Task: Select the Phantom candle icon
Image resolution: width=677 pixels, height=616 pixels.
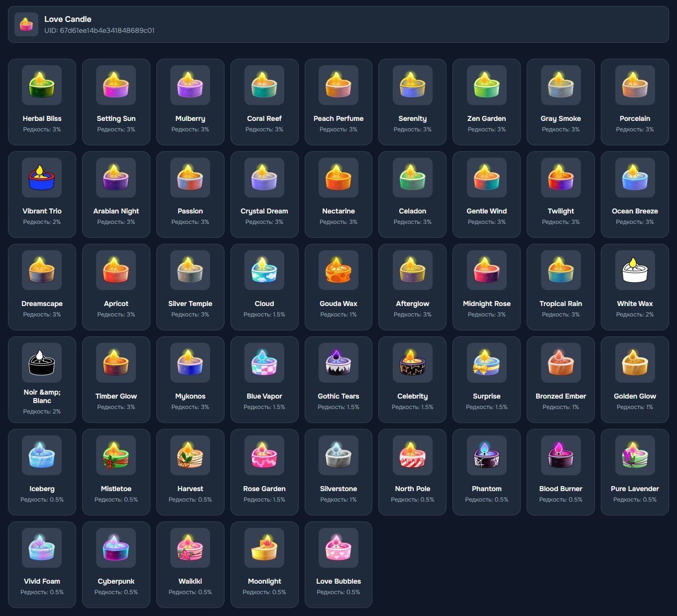Action: [486, 455]
